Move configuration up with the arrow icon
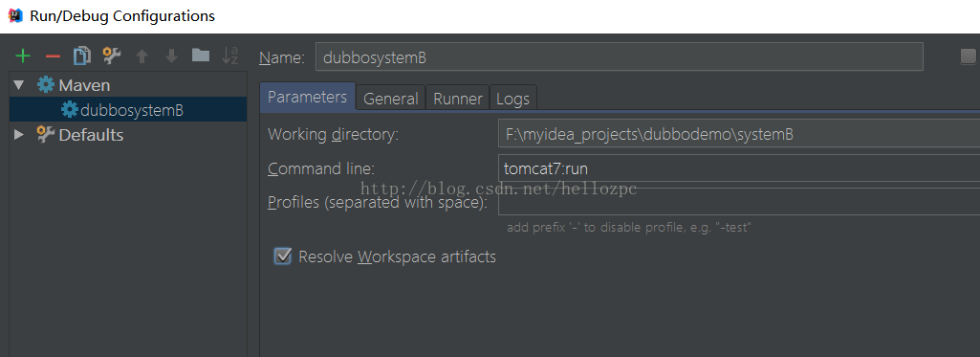 [142, 56]
